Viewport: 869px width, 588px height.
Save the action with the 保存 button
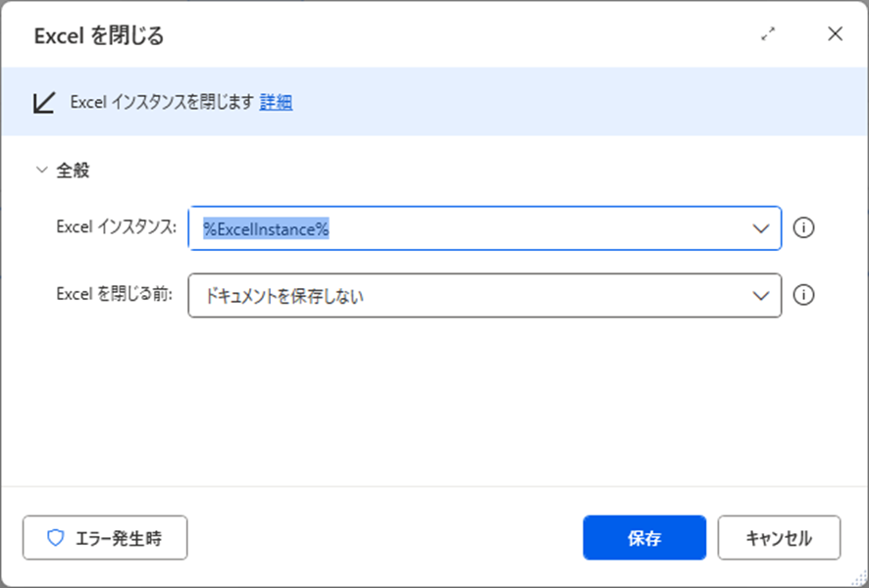pyautogui.click(x=643, y=537)
